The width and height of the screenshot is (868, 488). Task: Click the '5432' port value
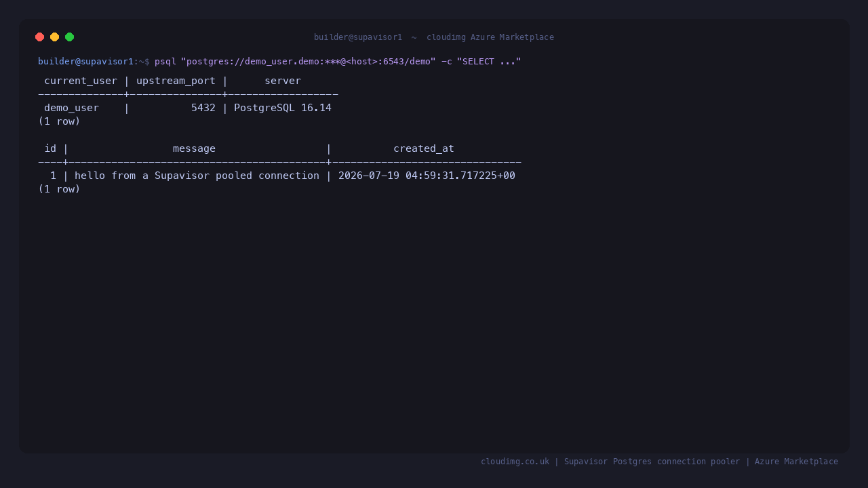(203, 108)
